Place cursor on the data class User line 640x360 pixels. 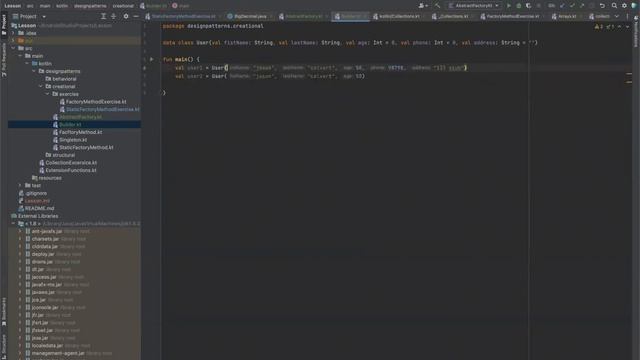[350, 43]
